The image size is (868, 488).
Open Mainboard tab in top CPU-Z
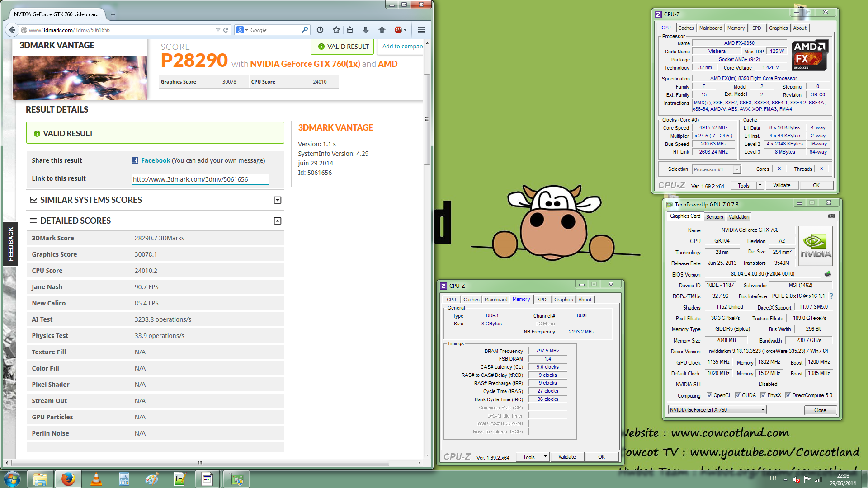pyautogui.click(x=711, y=28)
